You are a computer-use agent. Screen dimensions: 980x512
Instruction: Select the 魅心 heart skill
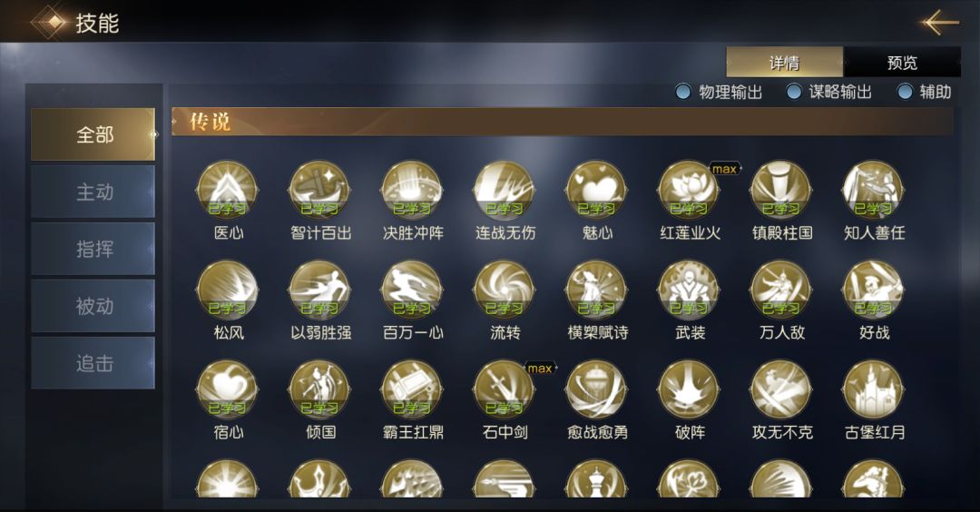(x=596, y=190)
